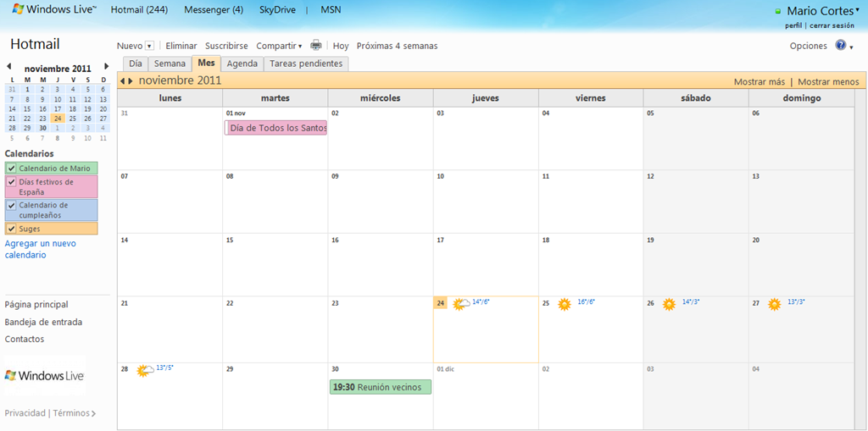
Task: Open the Tareas pendientes tab
Action: click(x=306, y=64)
